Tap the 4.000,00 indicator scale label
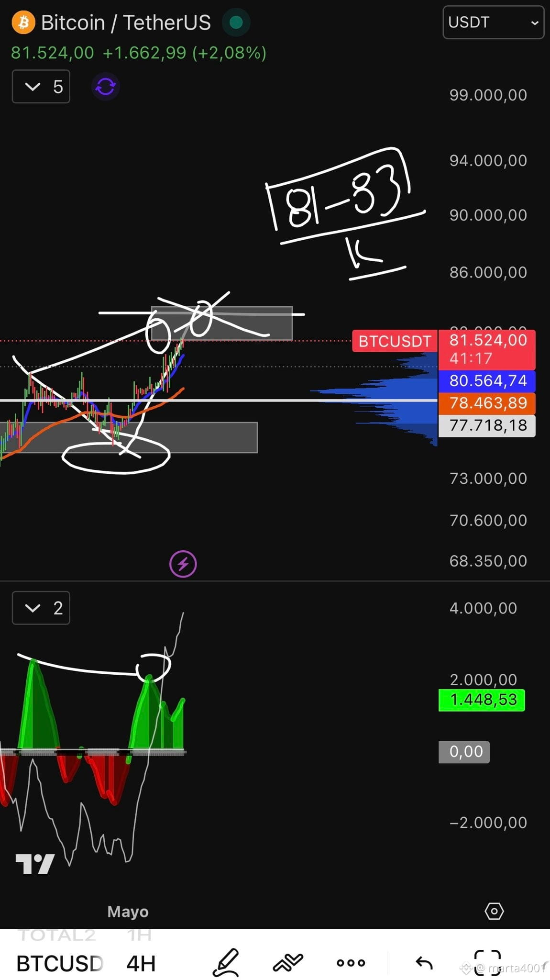This screenshot has height=980, width=550. point(483,608)
